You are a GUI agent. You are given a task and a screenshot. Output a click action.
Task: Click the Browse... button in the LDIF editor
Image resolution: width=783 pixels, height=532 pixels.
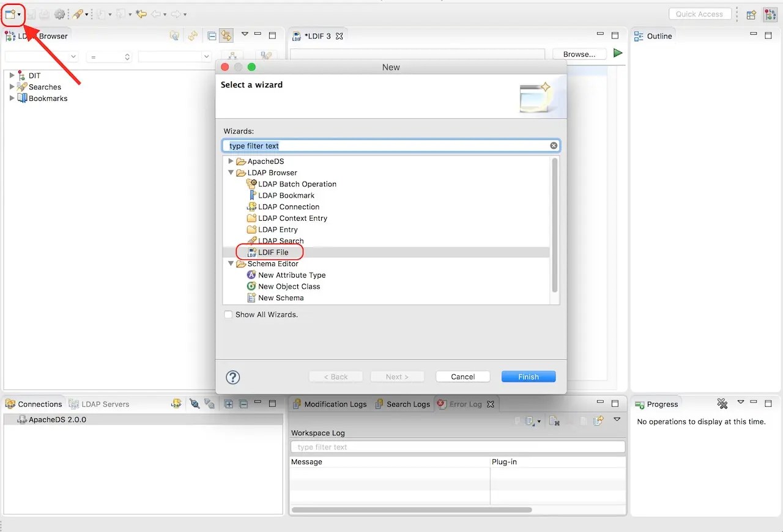click(x=579, y=53)
